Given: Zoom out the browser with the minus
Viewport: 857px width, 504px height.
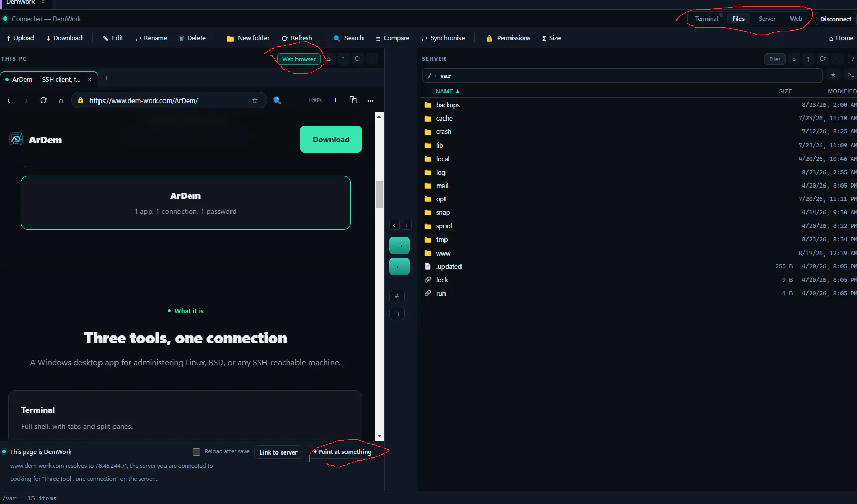Looking at the screenshot, I should pyautogui.click(x=294, y=100).
